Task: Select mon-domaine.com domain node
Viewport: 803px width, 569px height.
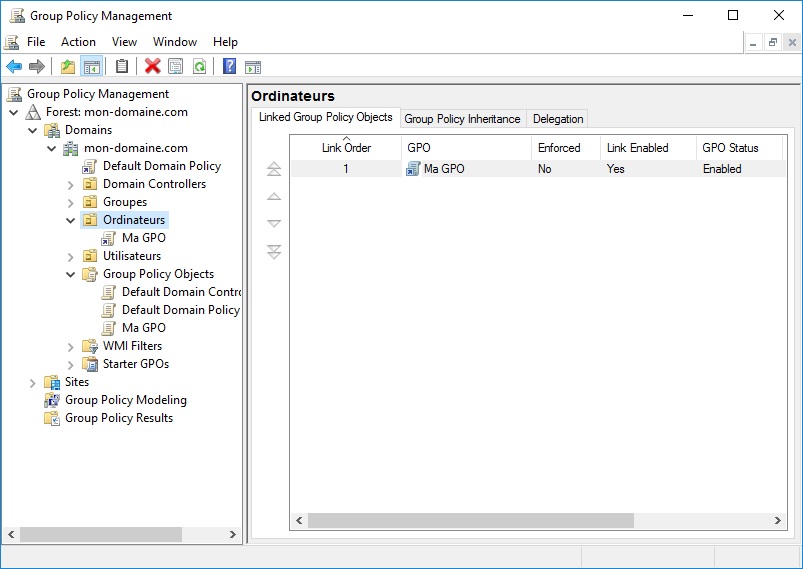Action: coord(136,148)
